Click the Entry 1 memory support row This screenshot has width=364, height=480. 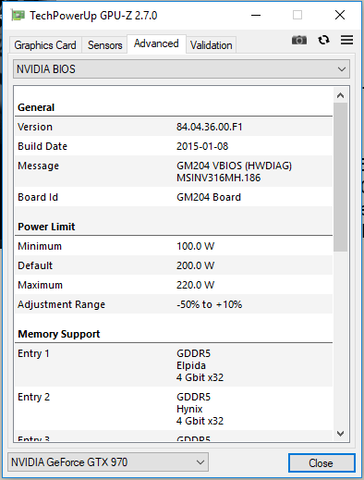point(174,365)
